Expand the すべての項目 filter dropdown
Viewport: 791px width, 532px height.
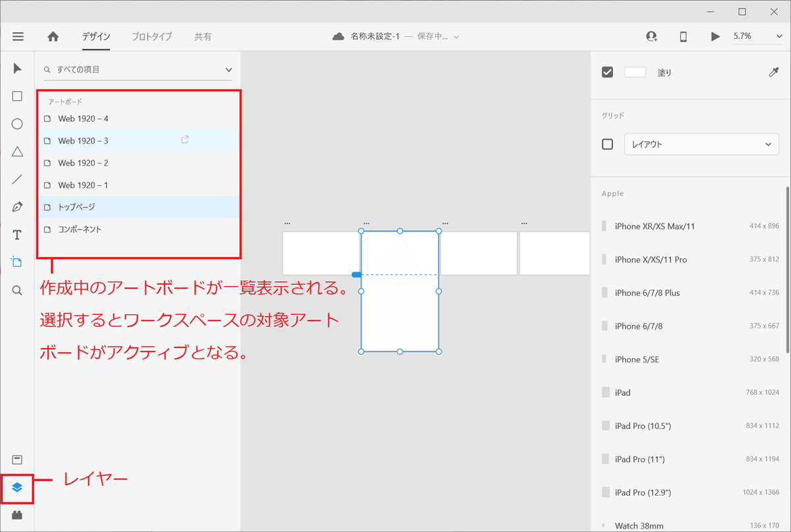coord(229,69)
